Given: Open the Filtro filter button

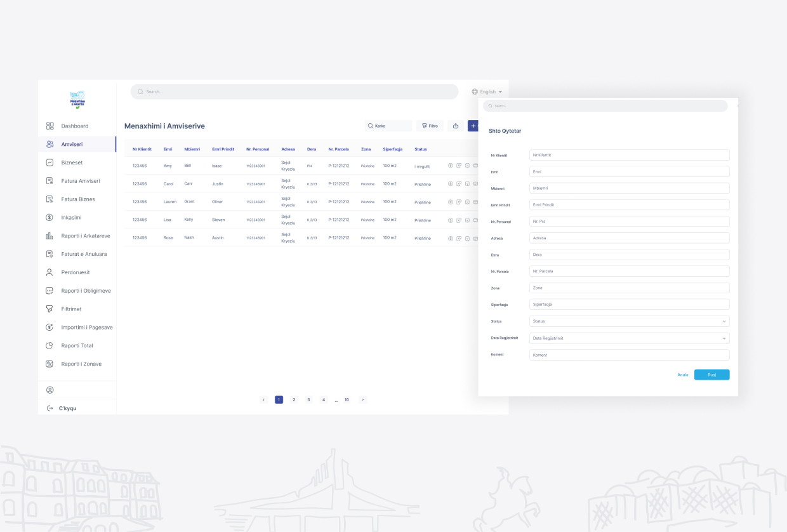Looking at the screenshot, I should coord(430,126).
